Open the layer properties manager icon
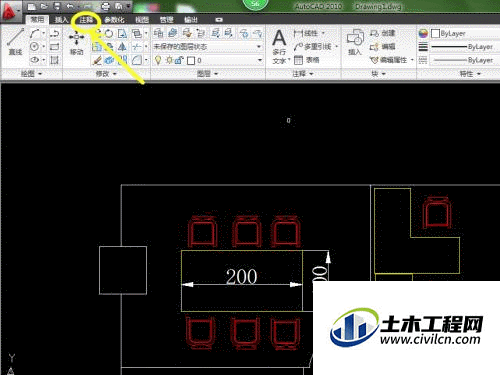This screenshot has height=375, width=500. (x=158, y=33)
